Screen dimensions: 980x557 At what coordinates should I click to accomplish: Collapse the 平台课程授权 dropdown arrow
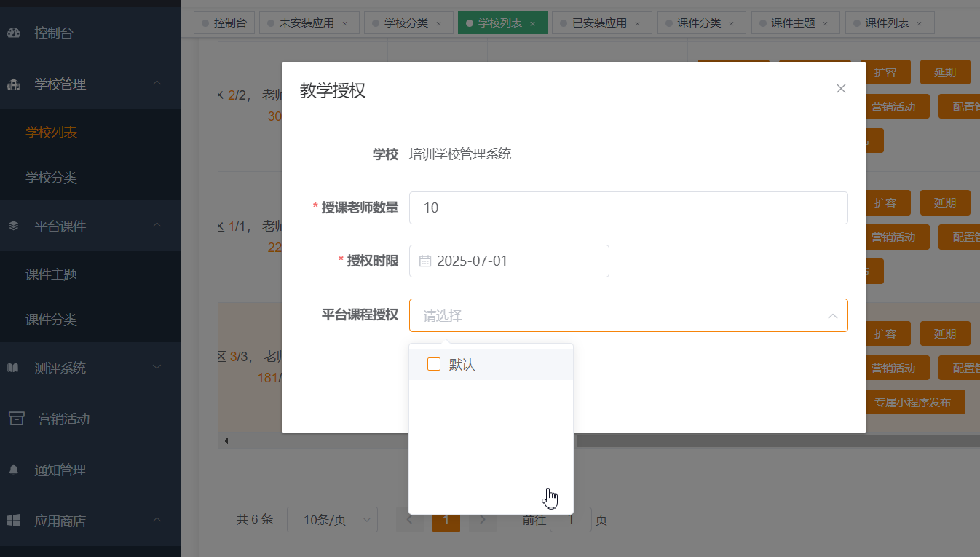click(832, 316)
